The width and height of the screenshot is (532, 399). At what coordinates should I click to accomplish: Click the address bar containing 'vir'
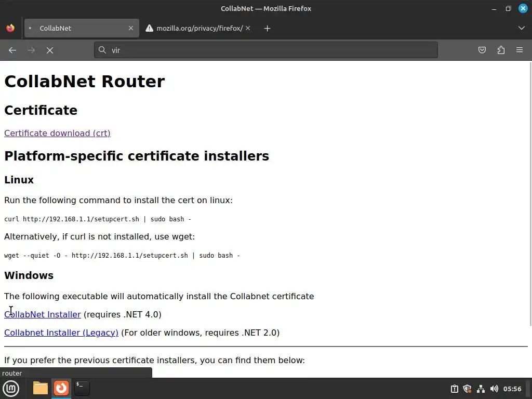266,50
